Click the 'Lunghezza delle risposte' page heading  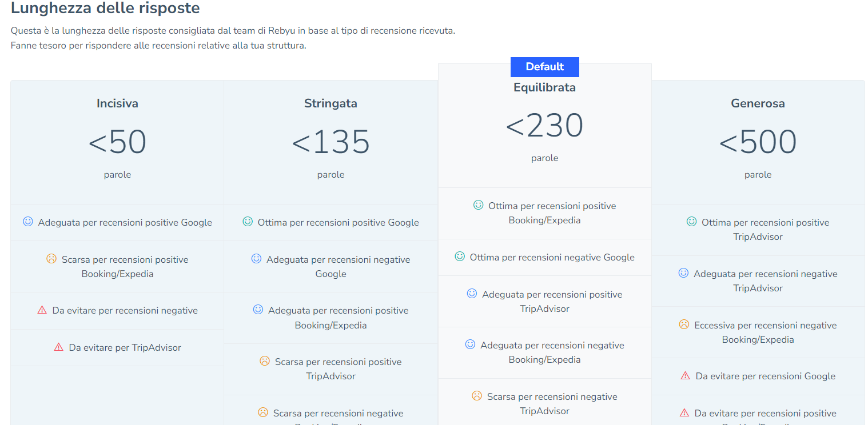[x=105, y=9]
